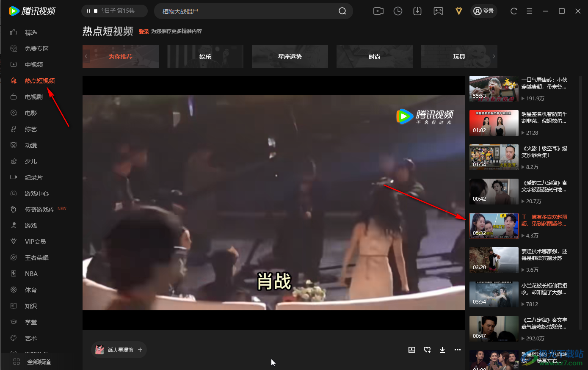The height and width of the screenshot is (370, 588).
Task: Click the VIP会员 diamond icon
Action: point(14,242)
